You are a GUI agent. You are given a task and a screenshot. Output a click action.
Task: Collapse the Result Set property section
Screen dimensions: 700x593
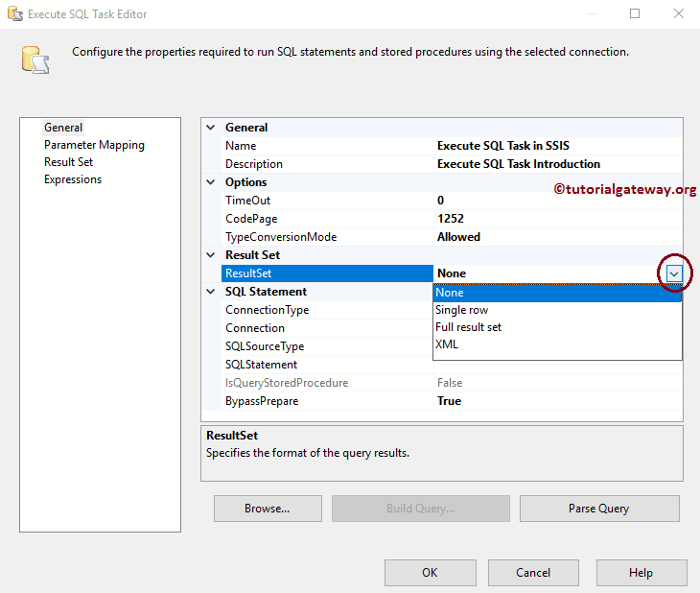[x=211, y=255]
